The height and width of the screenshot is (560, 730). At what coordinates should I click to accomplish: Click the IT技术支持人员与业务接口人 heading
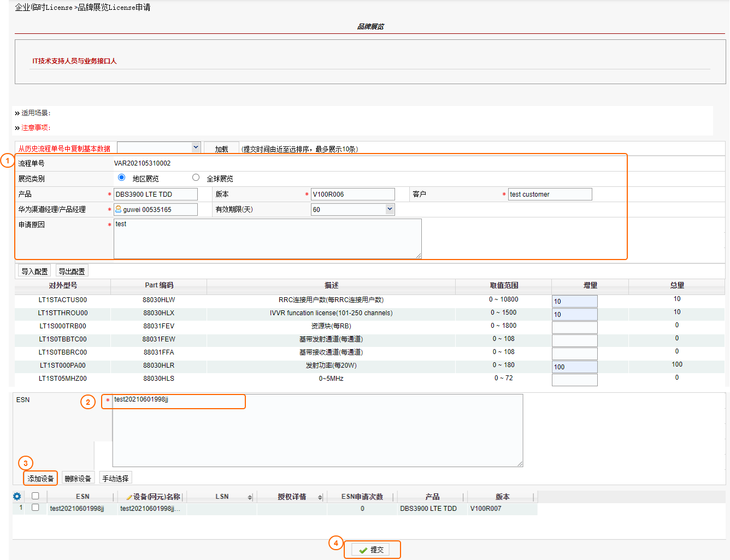pyautogui.click(x=74, y=61)
